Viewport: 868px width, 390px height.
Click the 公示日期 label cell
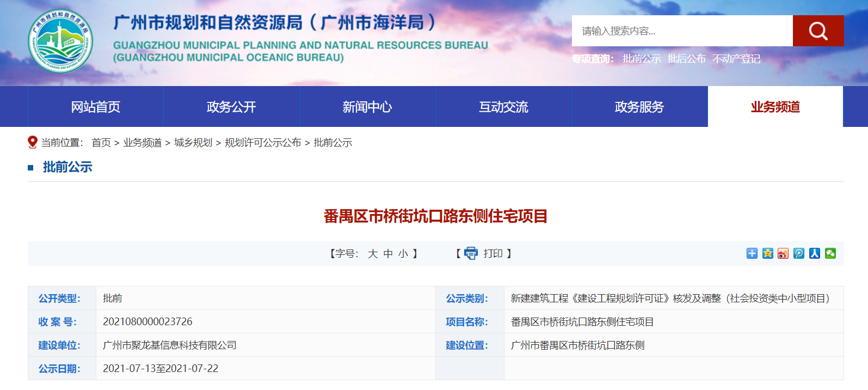tap(62, 369)
